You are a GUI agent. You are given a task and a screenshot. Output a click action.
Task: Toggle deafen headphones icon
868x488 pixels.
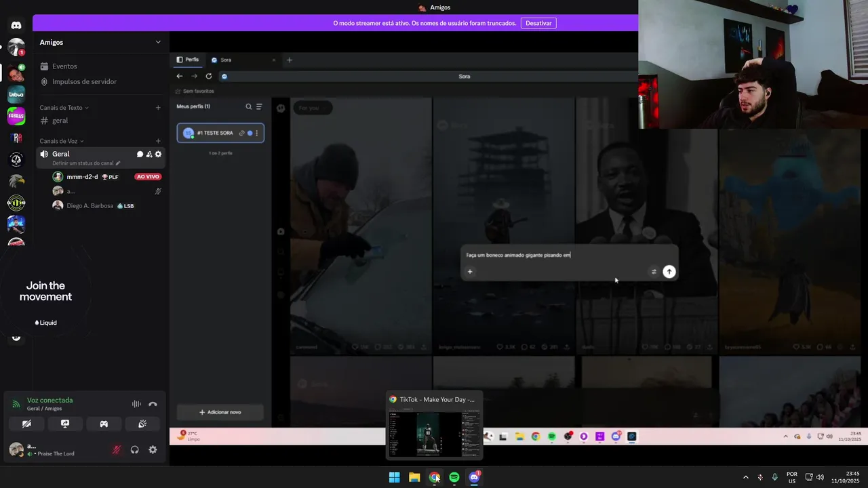click(x=135, y=449)
